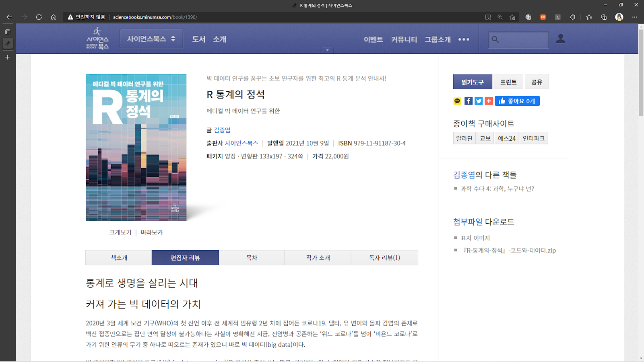Open the gray C extension icon
The image size is (644, 362).
558,17
